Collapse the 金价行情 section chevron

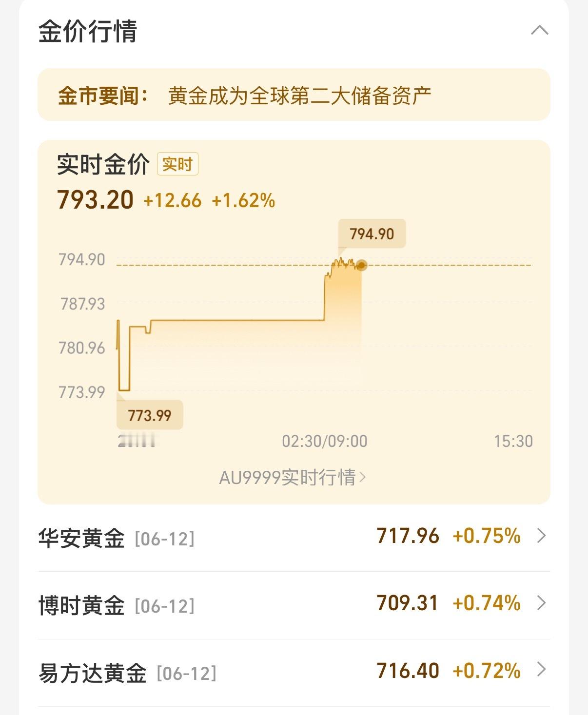[540, 31]
